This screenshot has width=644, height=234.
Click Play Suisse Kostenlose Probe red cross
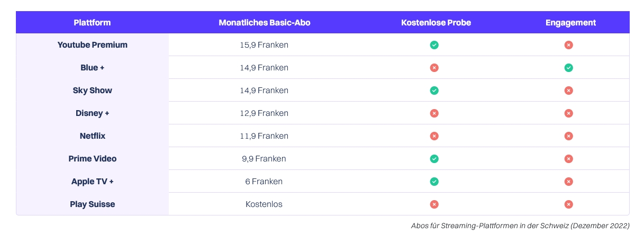434,204
